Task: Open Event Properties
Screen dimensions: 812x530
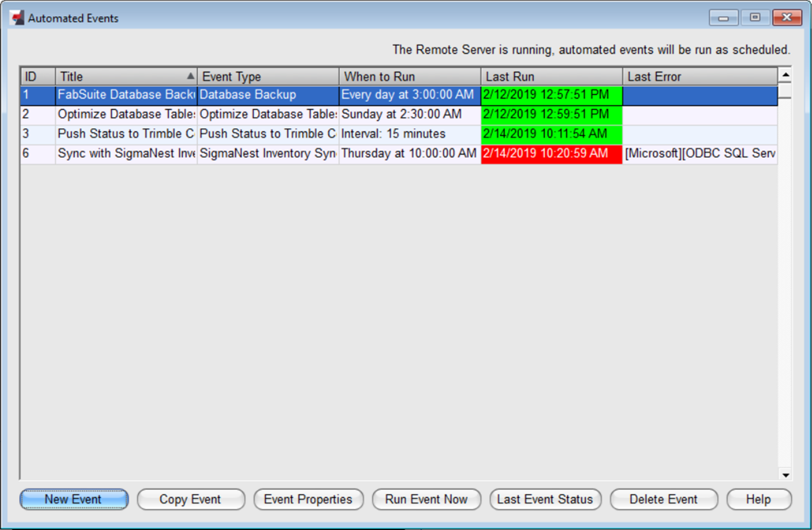Action: pyautogui.click(x=308, y=499)
